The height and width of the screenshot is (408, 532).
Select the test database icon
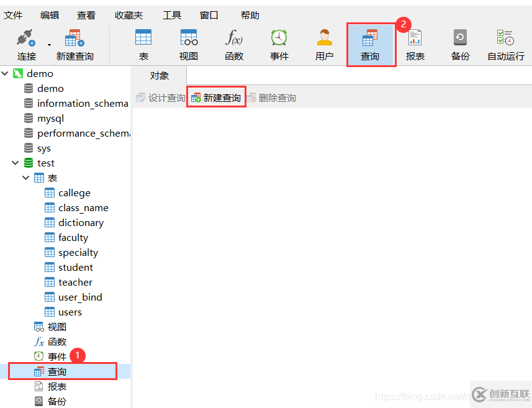[x=29, y=163]
